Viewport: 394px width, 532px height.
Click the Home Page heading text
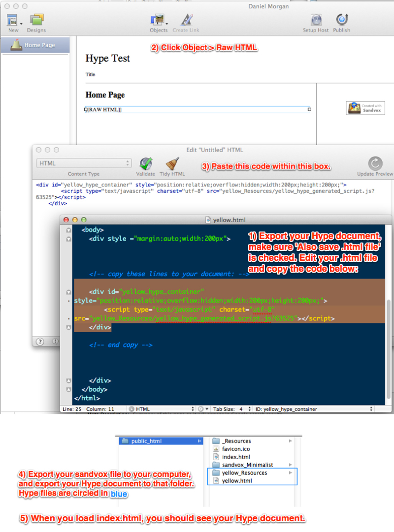coord(105,95)
